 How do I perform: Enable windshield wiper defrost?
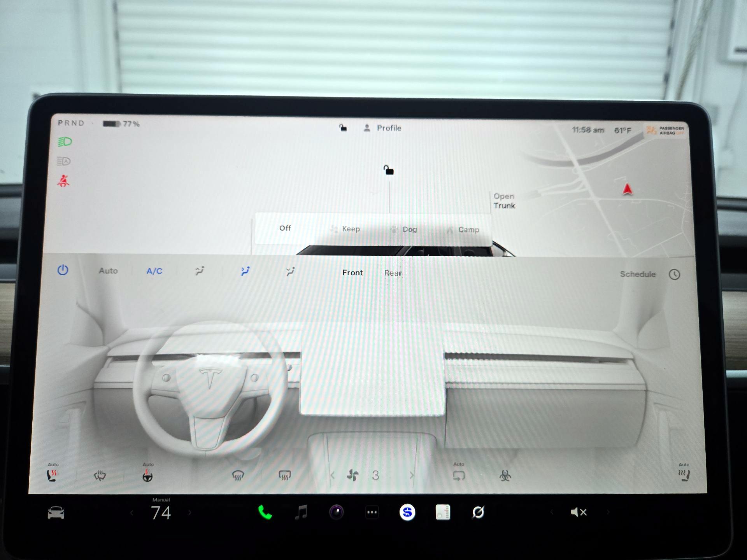click(x=100, y=476)
